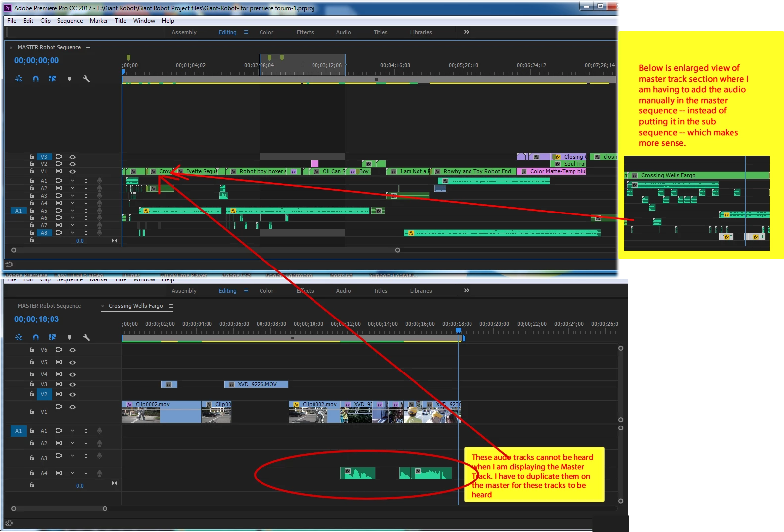Viewport: 784px width, 532px height.
Task: Hide track V1 output in top timeline
Action: [73, 171]
